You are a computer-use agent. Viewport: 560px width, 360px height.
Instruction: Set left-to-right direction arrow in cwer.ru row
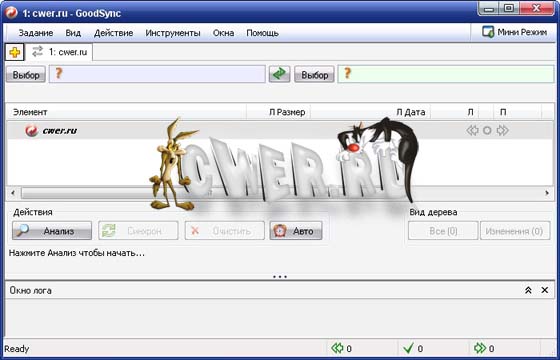coord(502,130)
